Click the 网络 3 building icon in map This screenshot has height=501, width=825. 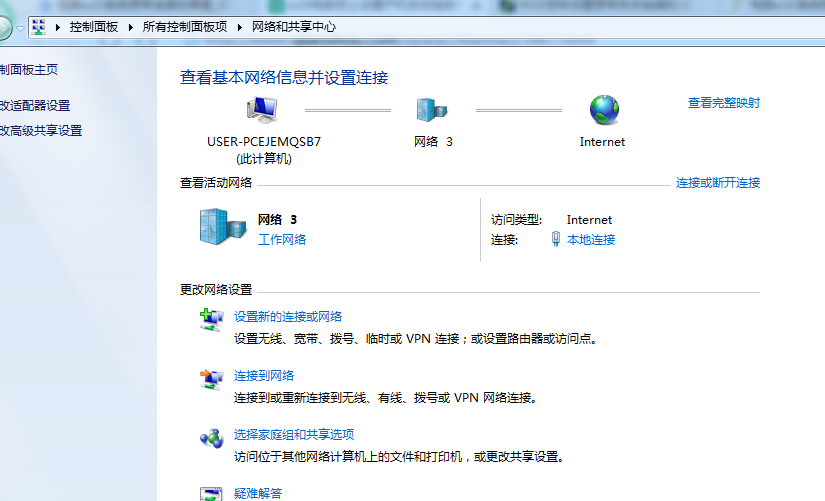[431, 110]
